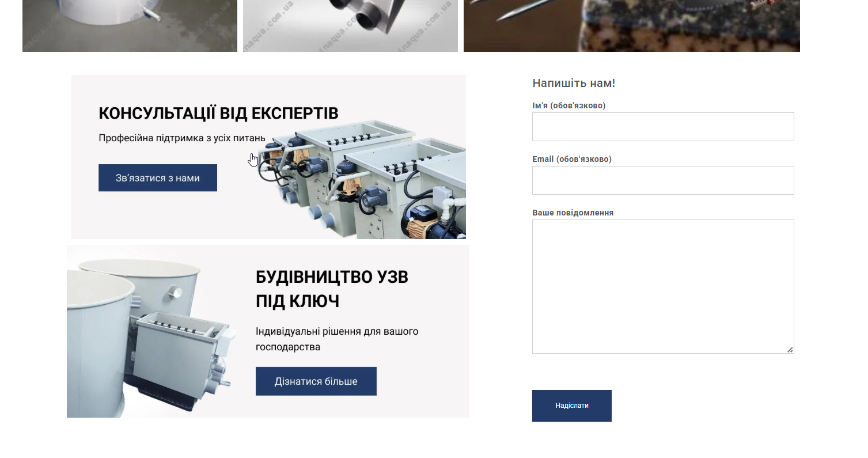Viewport: 868px width, 458px height.
Task: Open the "Дізнатися більше" button
Action: (316, 381)
